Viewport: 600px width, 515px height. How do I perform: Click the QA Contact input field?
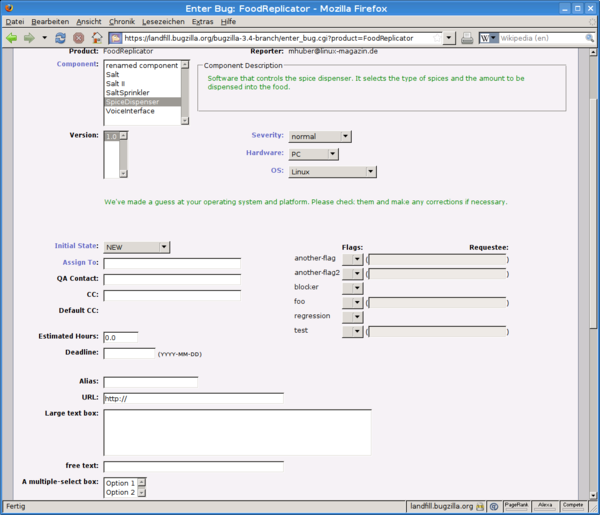(172, 279)
